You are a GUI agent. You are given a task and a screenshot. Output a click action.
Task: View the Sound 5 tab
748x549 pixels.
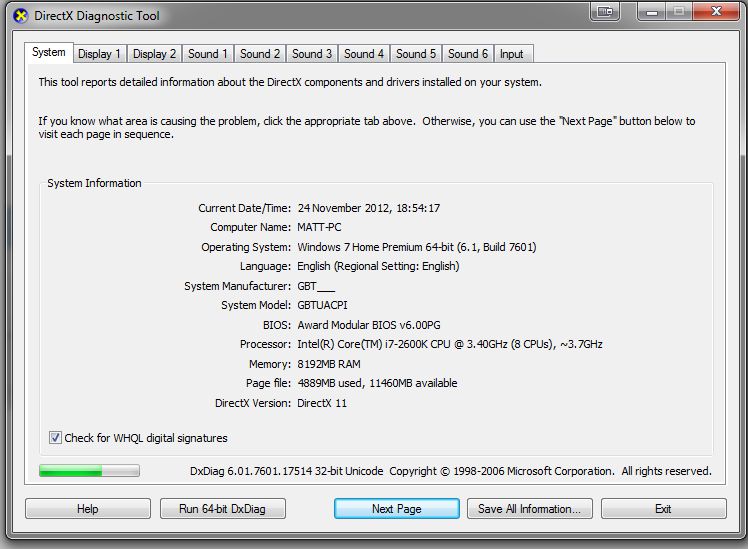(x=416, y=54)
